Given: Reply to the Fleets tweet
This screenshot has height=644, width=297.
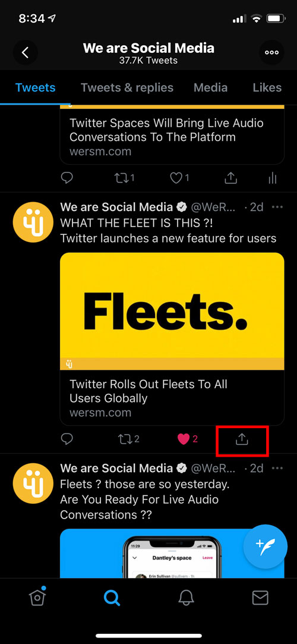Looking at the screenshot, I should point(67,439).
